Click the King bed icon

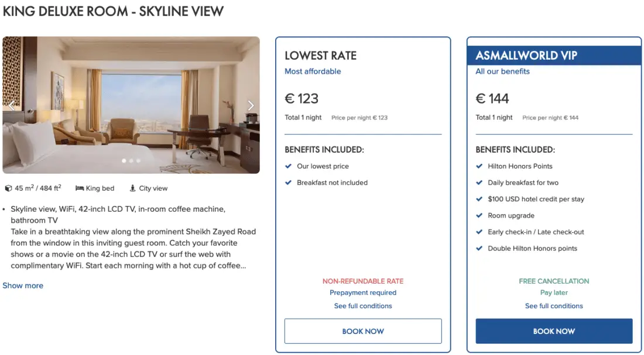79,188
